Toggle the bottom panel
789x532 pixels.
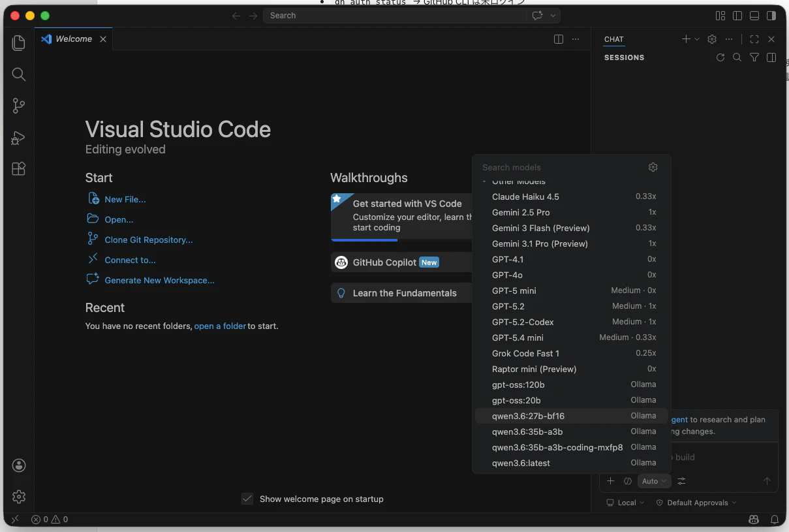click(754, 16)
